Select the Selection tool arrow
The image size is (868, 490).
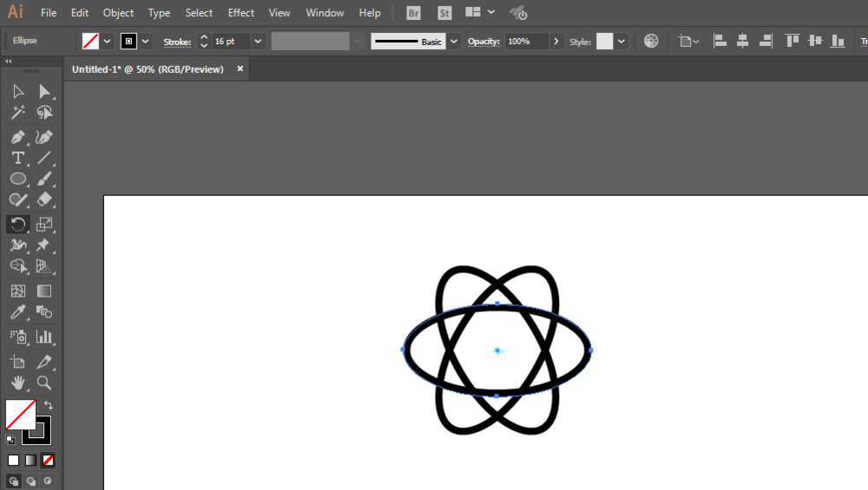click(x=17, y=91)
